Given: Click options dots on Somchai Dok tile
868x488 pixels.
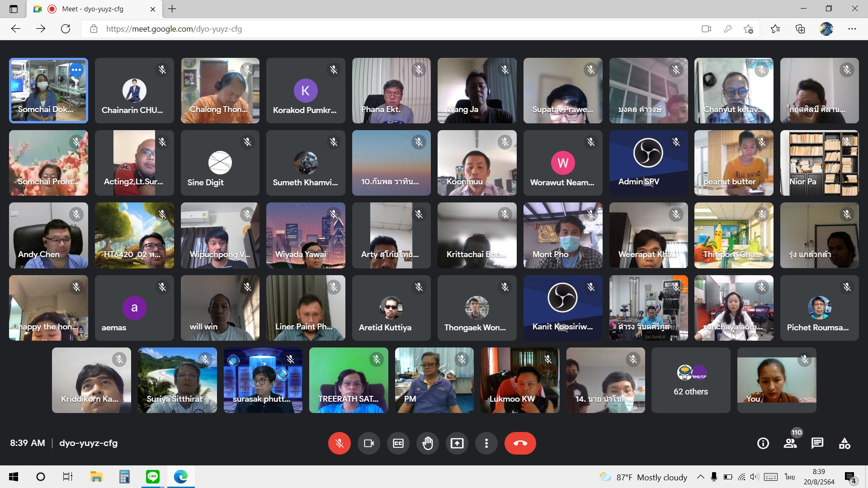Looking at the screenshot, I should coord(76,70).
